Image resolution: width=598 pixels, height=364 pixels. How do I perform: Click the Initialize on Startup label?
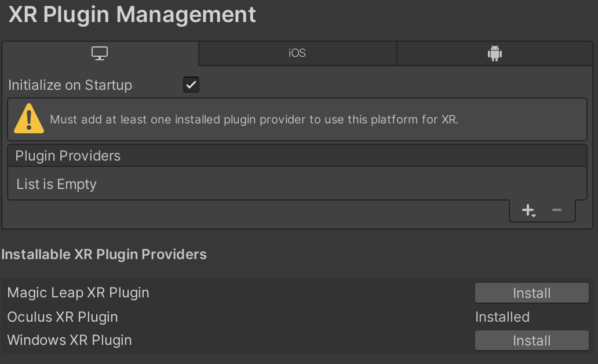(x=70, y=85)
